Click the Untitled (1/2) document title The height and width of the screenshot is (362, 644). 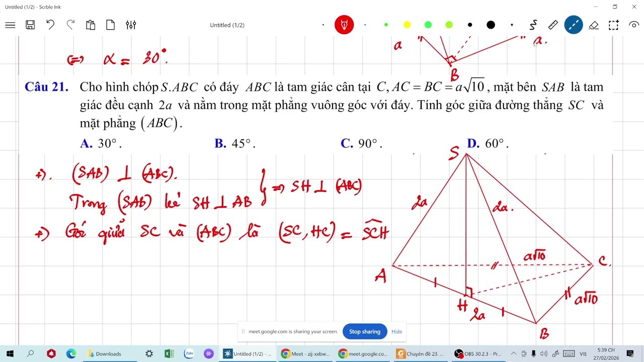227,25
